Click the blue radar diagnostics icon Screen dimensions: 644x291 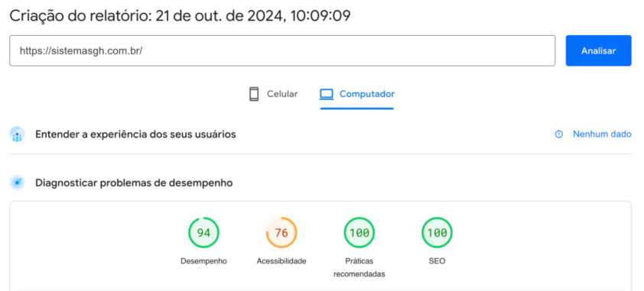(18, 183)
